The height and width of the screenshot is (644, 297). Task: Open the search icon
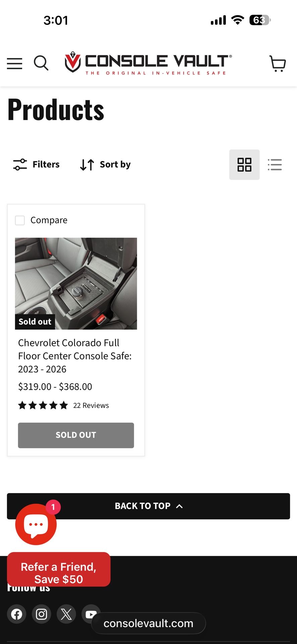pos(41,63)
